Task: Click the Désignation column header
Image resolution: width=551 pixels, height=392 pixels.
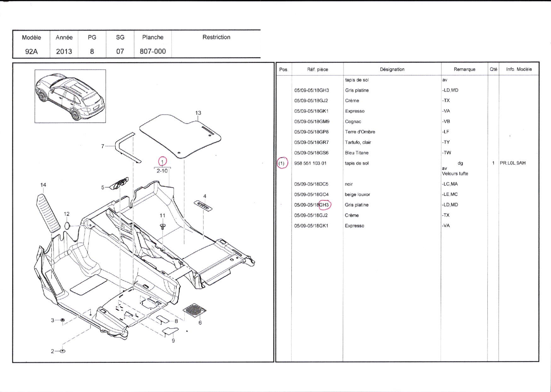Action: pyautogui.click(x=392, y=69)
